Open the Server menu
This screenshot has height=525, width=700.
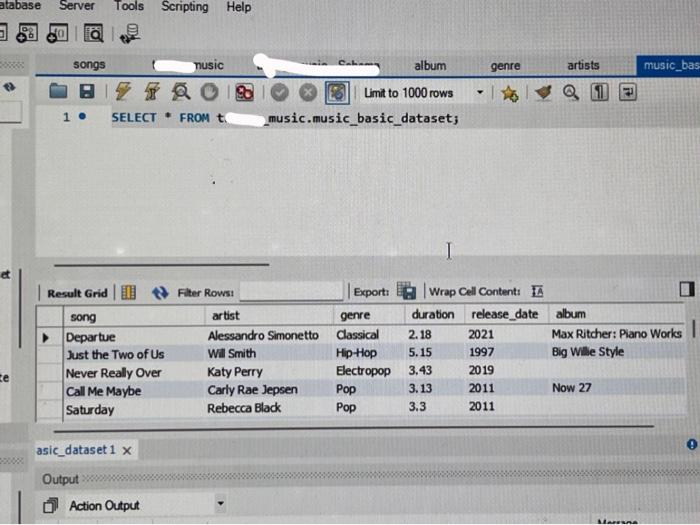tap(77, 6)
